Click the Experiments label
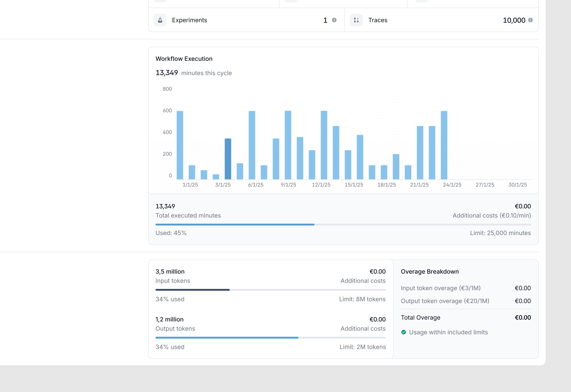 (190, 20)
